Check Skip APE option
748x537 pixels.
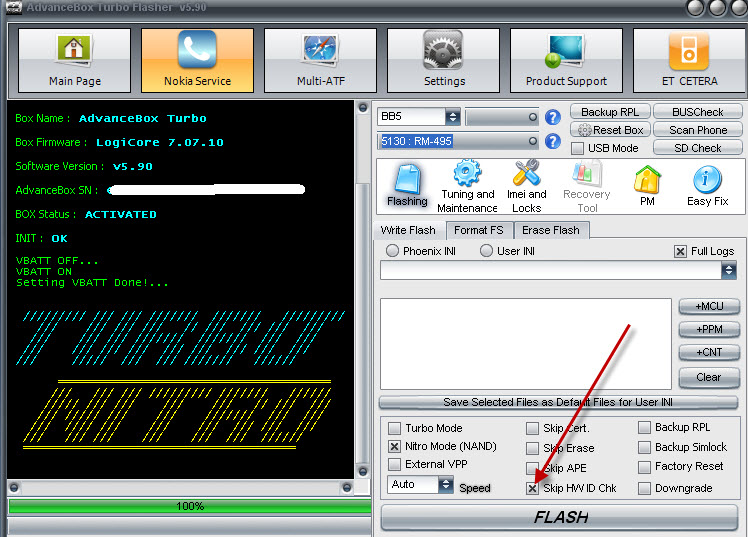pyautogui.click(x=532, y=468)
